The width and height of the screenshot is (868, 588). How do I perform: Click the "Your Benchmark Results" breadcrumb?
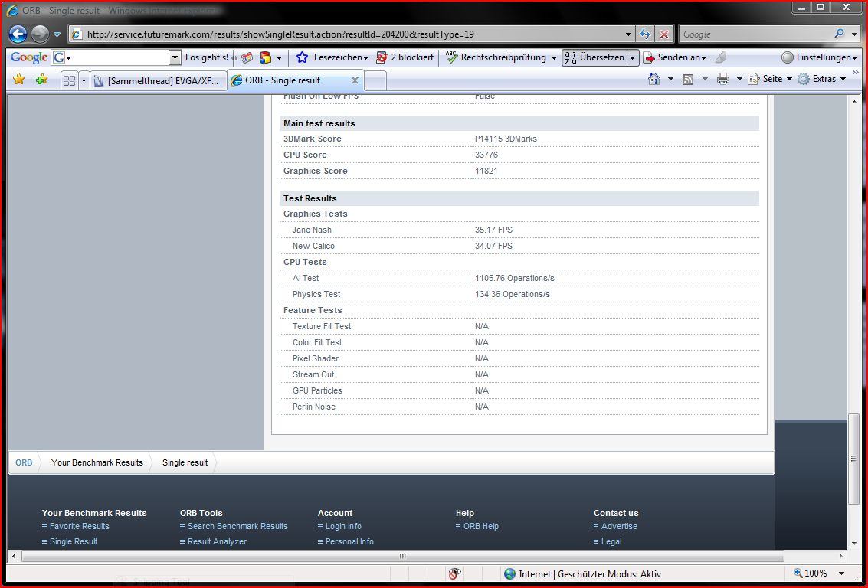pos(97,462)
